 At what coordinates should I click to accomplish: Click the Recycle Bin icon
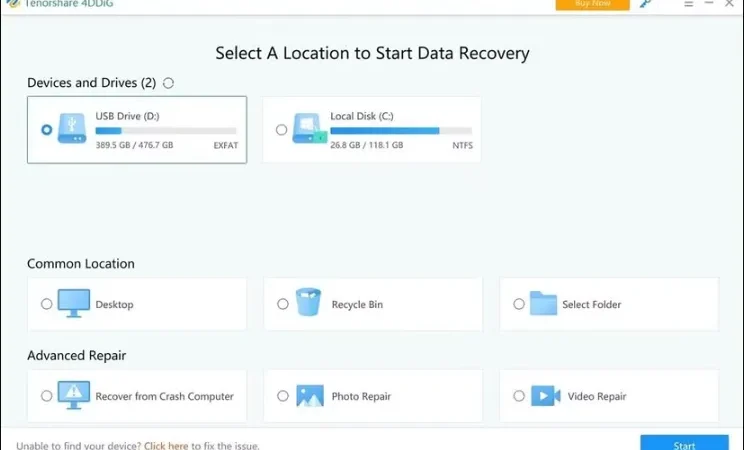(308, 302)
